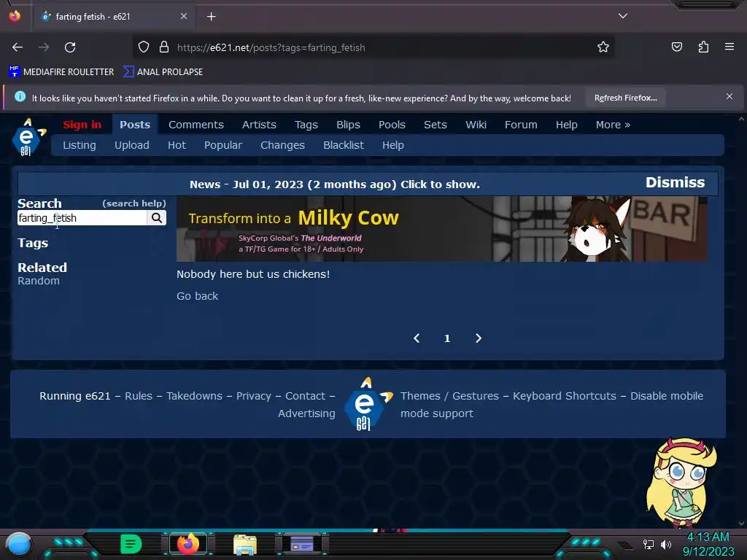Click the network tray icon
This screenshot has height=560, width=747.
[x=648, y=544]
